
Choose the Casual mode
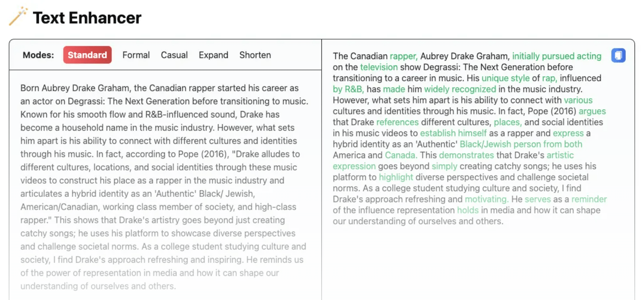174,55
